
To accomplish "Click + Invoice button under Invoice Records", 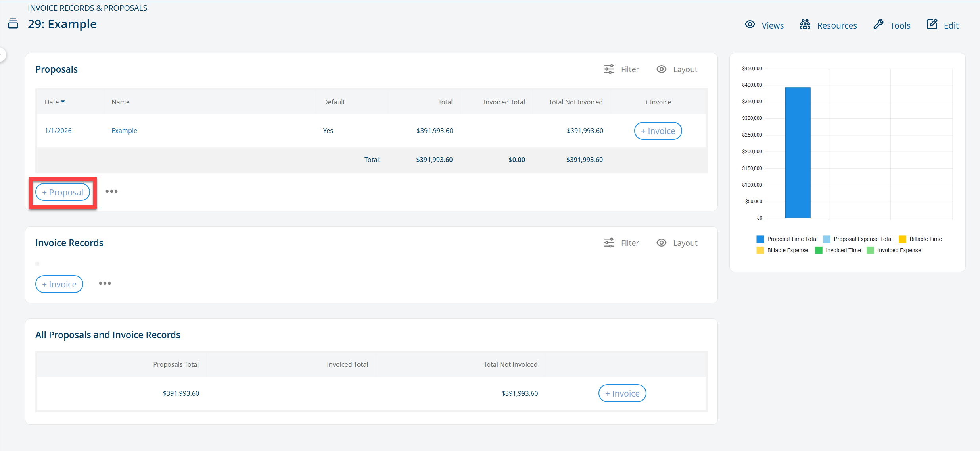I will [59, 284].
